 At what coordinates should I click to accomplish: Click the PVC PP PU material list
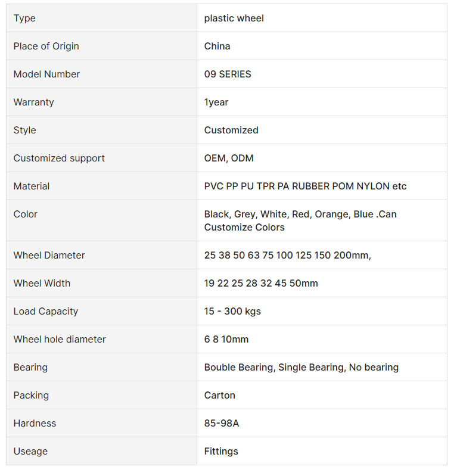click(305, 186)
